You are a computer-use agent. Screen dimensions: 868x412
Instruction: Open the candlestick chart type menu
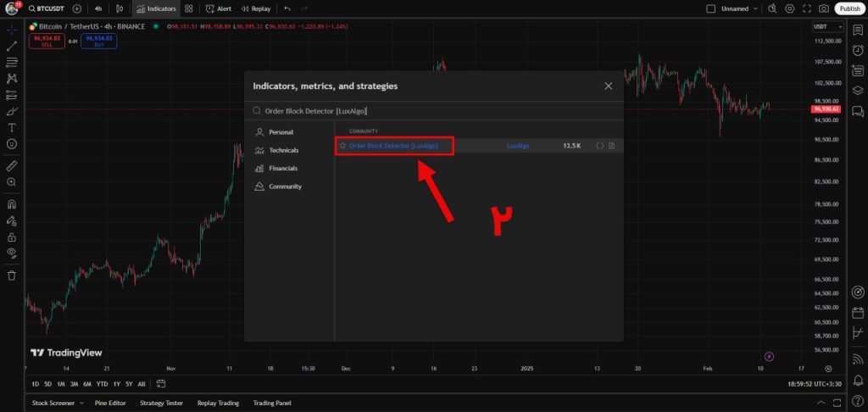click(120, 8)
